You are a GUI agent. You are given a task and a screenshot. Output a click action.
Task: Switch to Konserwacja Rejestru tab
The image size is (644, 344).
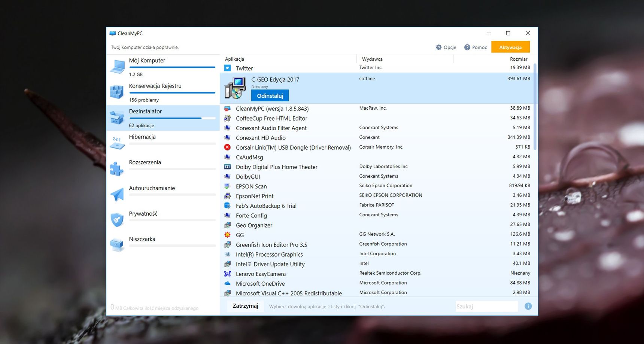(163, 92)
